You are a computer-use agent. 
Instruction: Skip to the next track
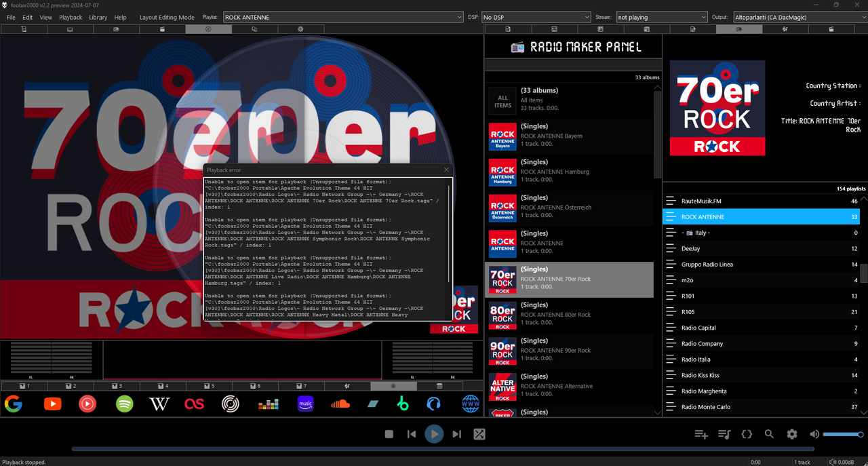click(456, 434)
